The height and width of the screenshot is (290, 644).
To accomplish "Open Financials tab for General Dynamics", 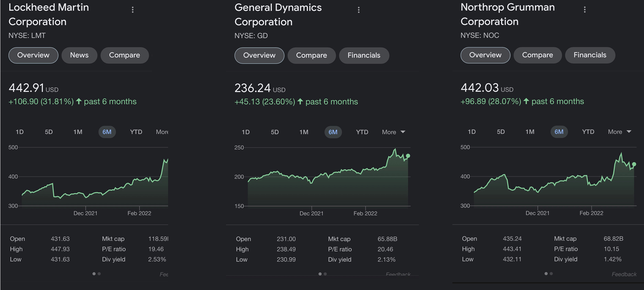I will click(364, 55).
